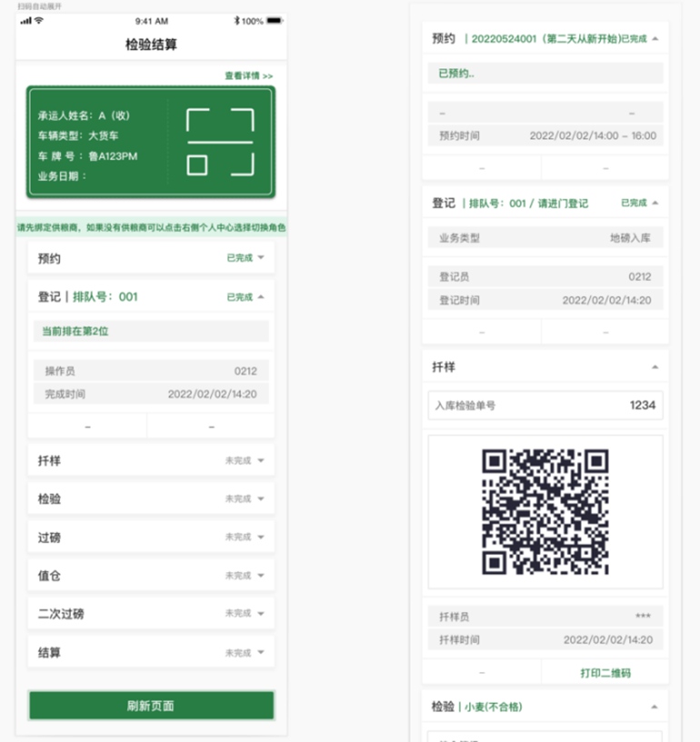
Task: Click the 入库检验单号 input field
Action: coord(545,406)
